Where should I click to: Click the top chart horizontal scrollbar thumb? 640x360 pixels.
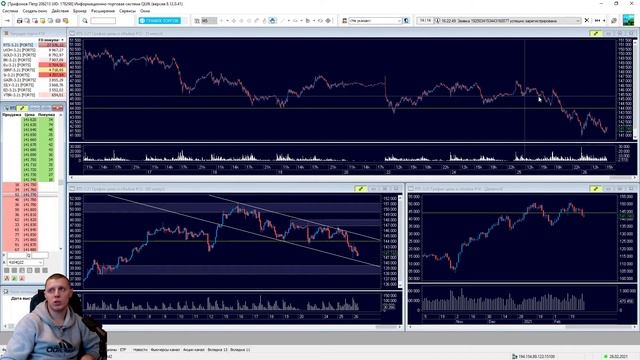click(620, 178)
